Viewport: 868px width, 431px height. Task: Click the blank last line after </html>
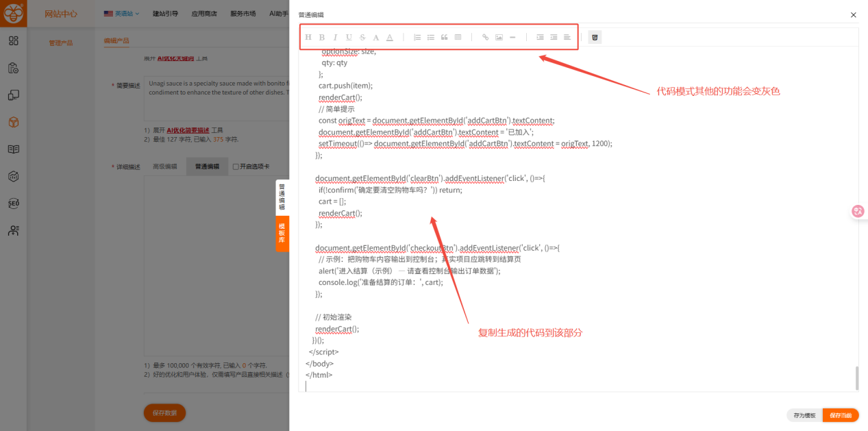578,386
